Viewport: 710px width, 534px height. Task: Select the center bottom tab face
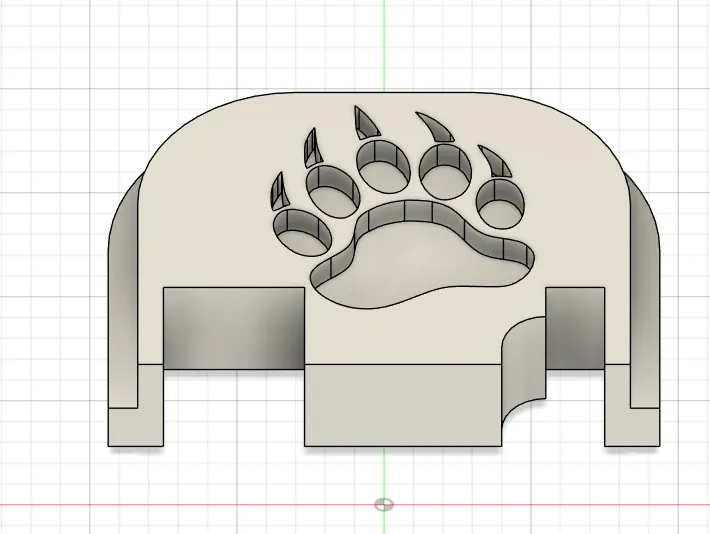pos(403,405)
